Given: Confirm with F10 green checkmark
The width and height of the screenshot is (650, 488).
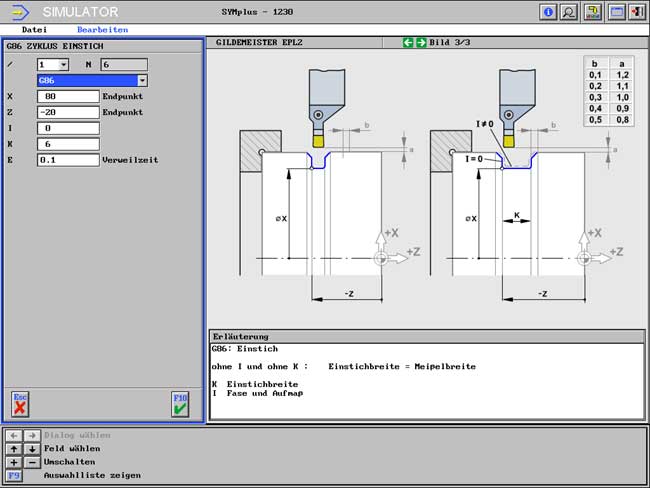Looking at the screenshot, I should tap(180, 404).
